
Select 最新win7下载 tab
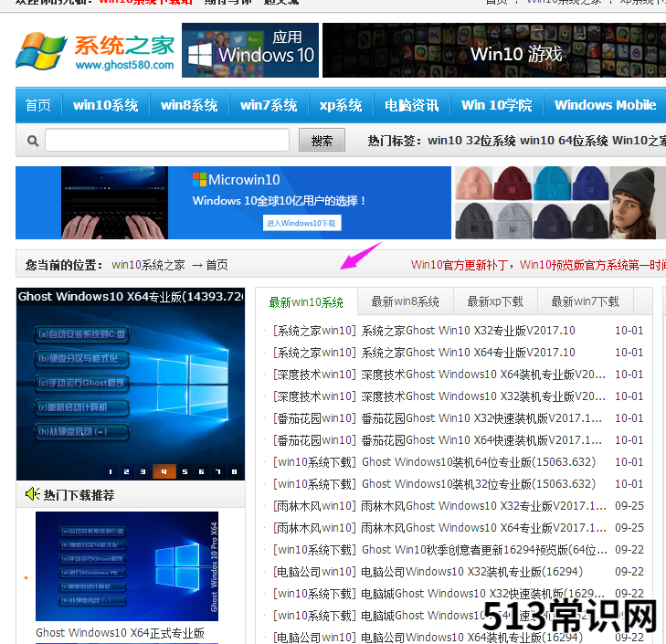[586, 301]
